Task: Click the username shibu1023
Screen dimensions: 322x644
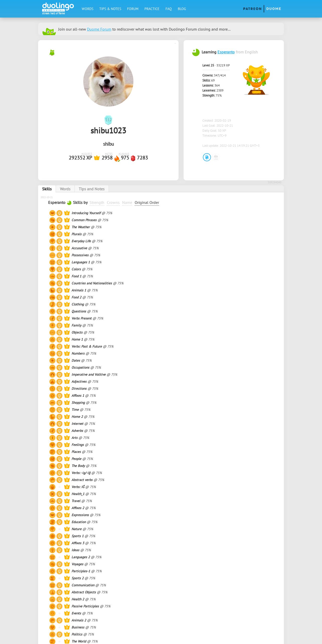Action: (x=108, y=131)
